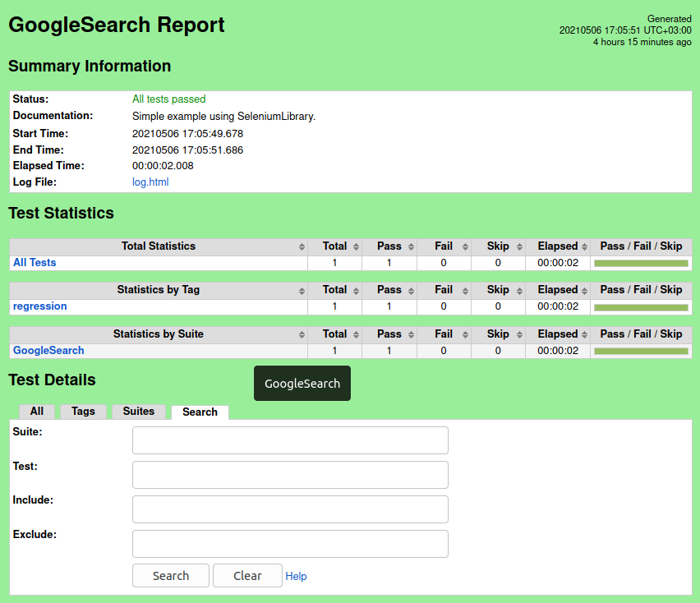Click the All Tests pass/fail bar

(x=641, y=264)
